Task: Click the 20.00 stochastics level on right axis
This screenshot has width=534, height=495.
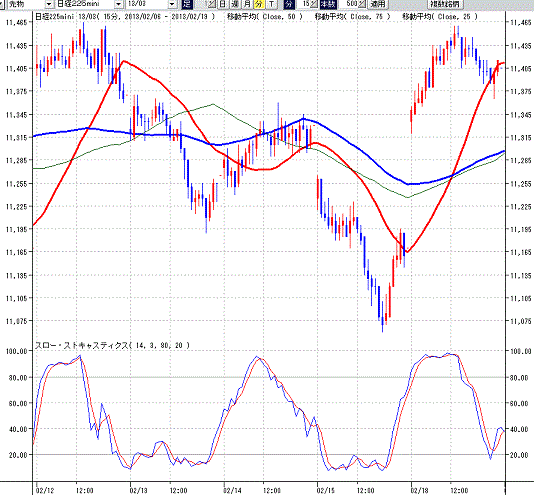Action: (519, 455)
